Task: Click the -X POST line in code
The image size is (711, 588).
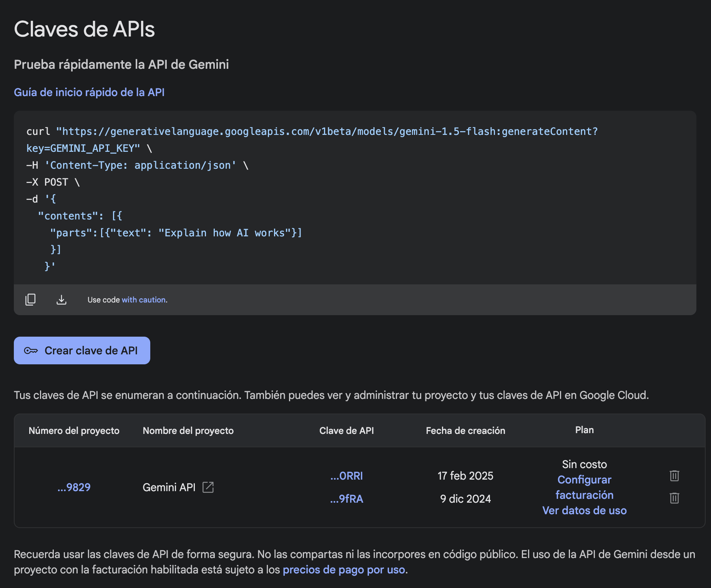Action: 53,182
